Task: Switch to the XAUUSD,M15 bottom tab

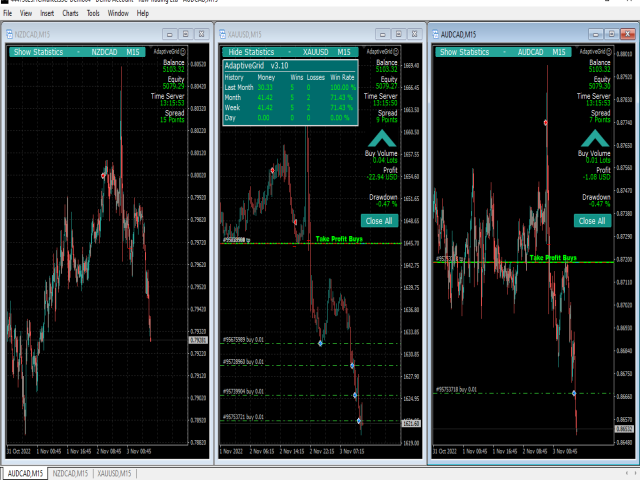Action: pyautogui.click(x=116, y=472)
